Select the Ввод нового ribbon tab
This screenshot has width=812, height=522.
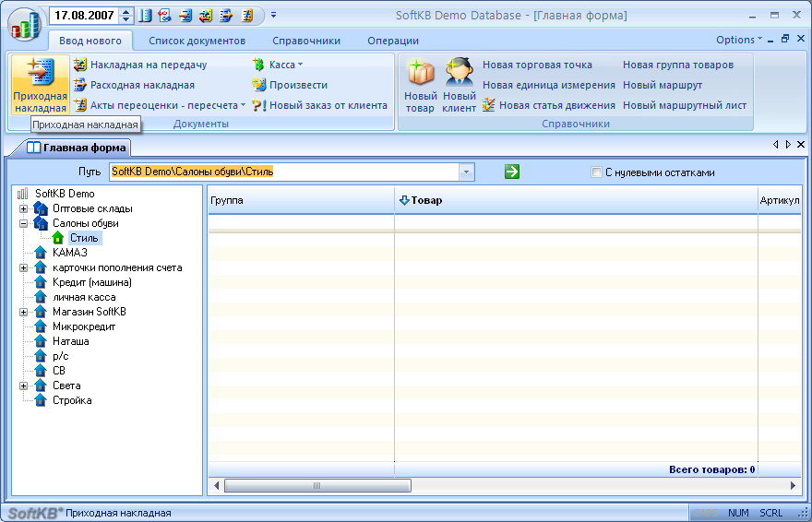(x=90, y=41)
